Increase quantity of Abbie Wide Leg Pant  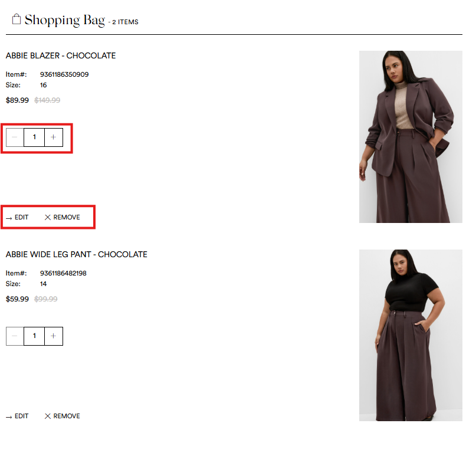tap(54, 336)
